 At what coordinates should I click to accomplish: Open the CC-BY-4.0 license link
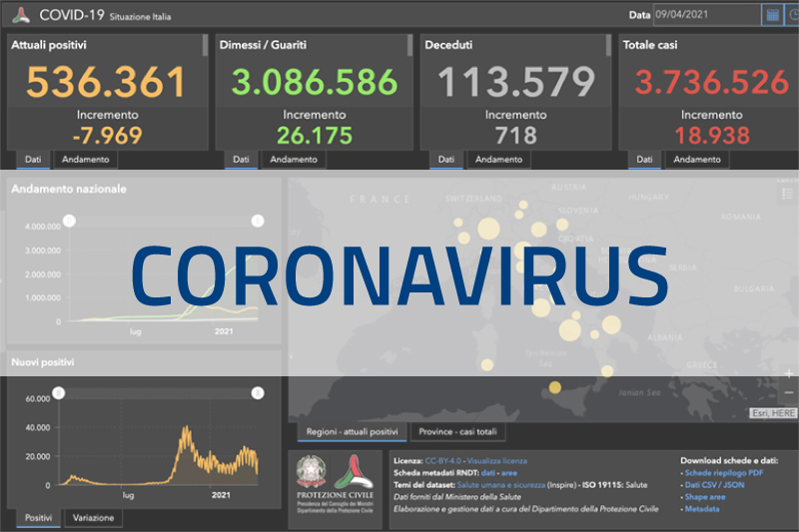point(442,461)
